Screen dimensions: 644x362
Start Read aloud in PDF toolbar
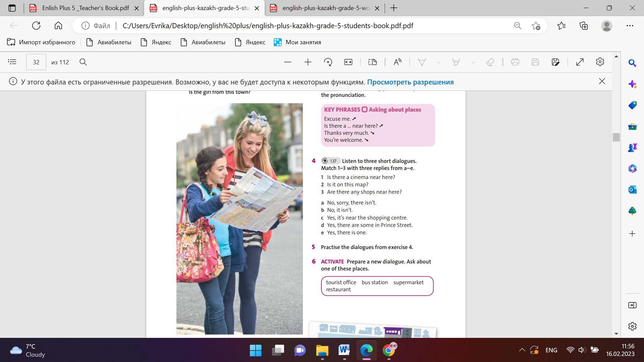(397, 62)
